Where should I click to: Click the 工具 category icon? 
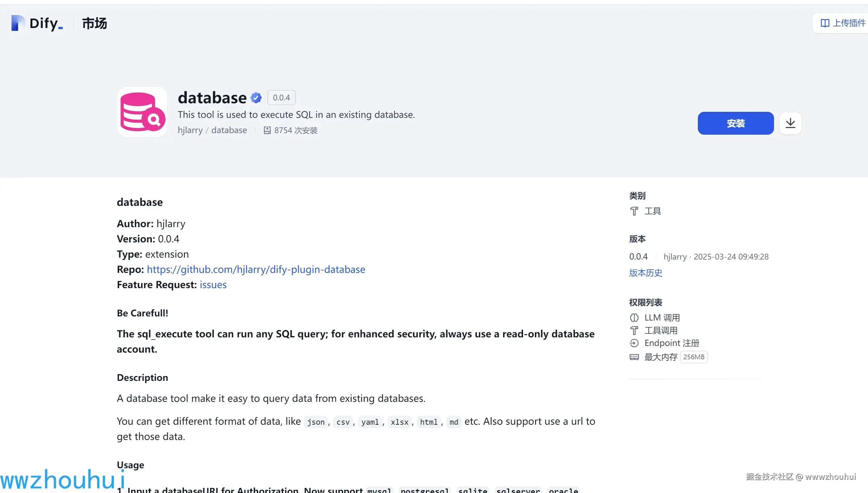[634, 211]
